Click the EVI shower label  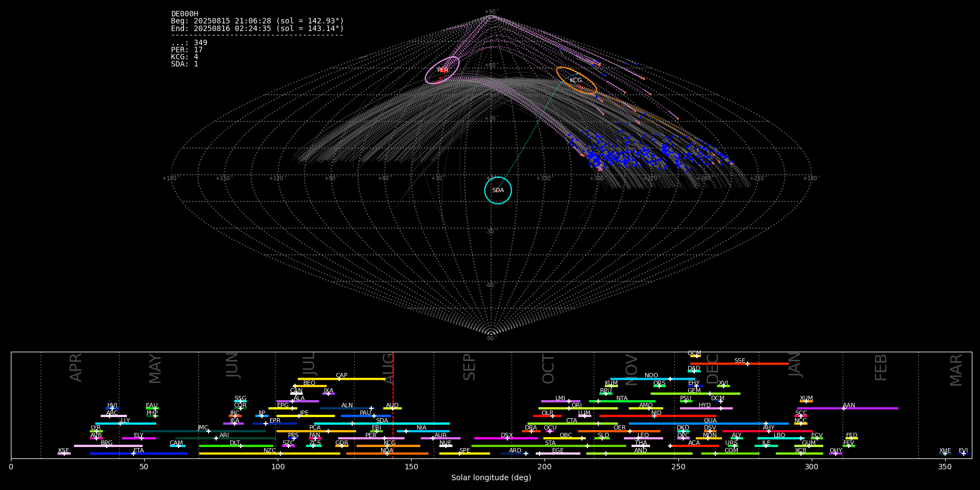[x=963, y=450]
